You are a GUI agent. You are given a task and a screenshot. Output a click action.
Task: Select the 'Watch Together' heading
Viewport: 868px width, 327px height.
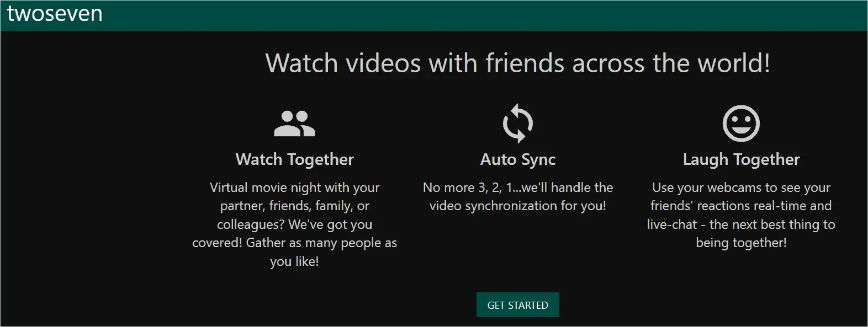294,159
